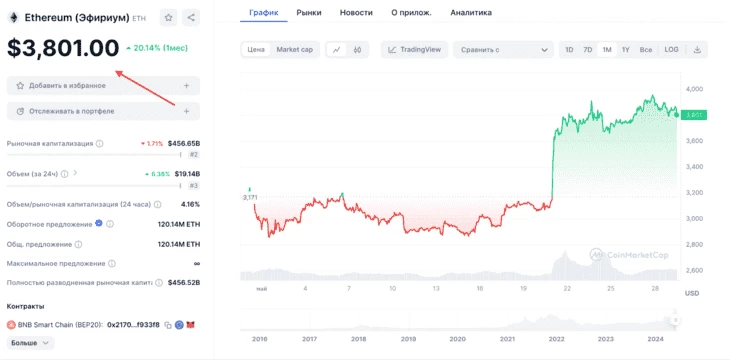Click 2020 on the bottom year timeline

[x=458, y=339]
